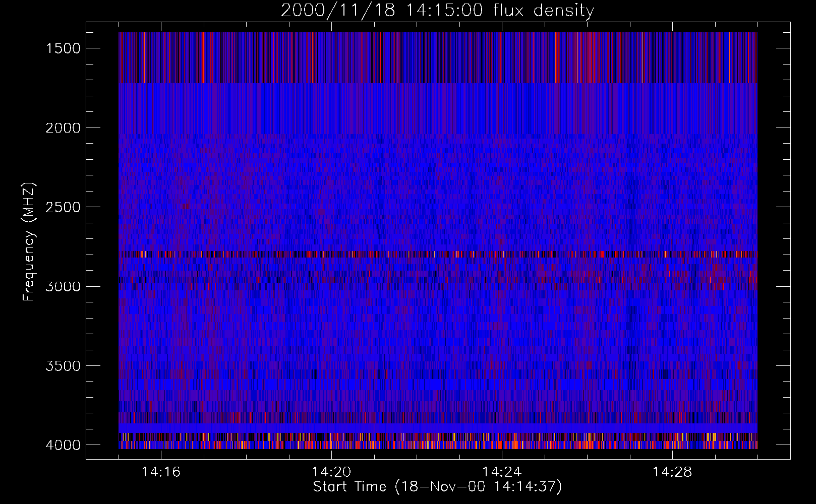Click the 14:20 time tick label
The image size is (816, 504).
tap(331, 472)
